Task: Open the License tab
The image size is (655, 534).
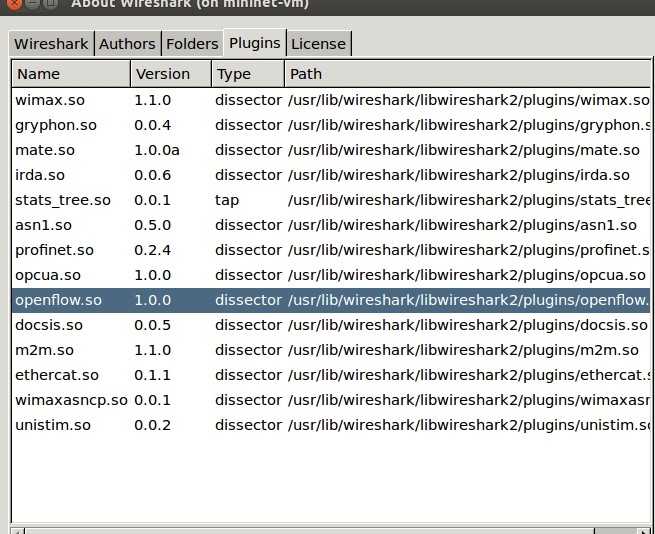Action: [x=319, y=43]
